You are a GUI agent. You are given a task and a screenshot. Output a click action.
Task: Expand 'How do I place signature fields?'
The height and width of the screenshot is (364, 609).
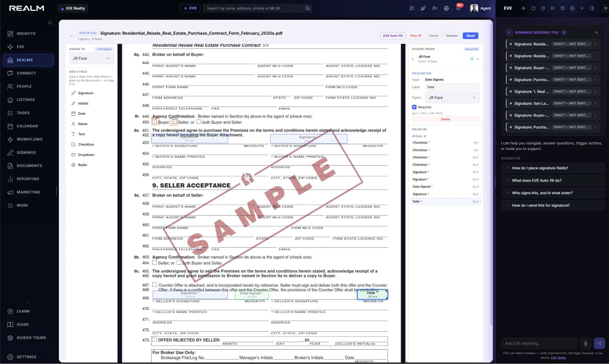tap(553, 168)
